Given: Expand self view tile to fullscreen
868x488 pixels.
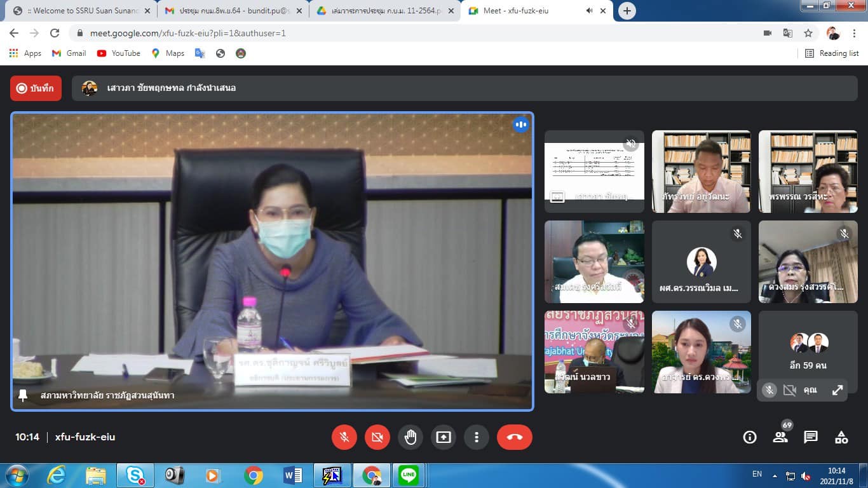Looking at the screenshot, I should 837,391.
